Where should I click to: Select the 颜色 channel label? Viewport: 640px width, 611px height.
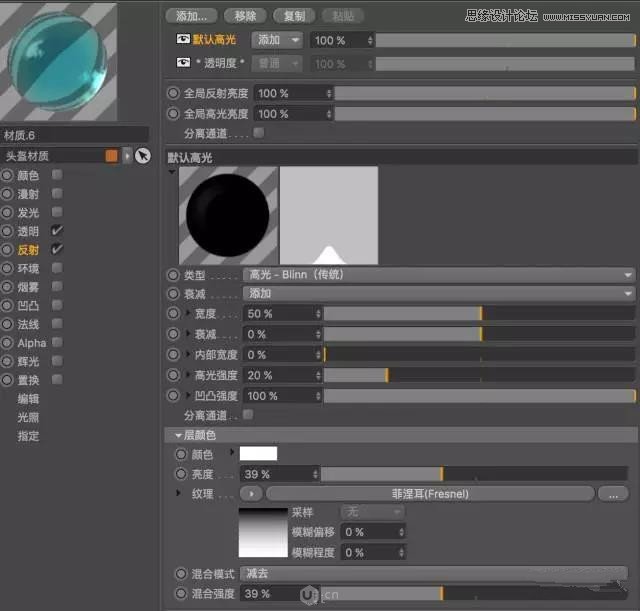[28, 176]
